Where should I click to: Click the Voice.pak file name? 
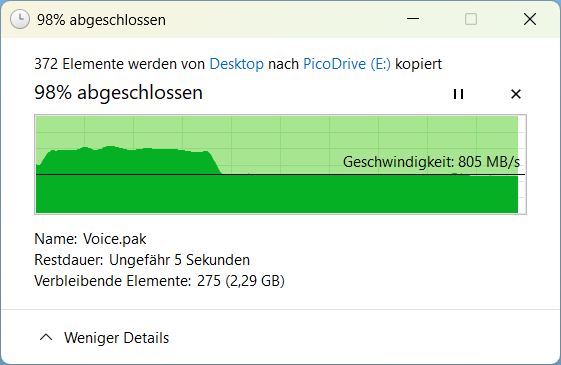(114, 239)
